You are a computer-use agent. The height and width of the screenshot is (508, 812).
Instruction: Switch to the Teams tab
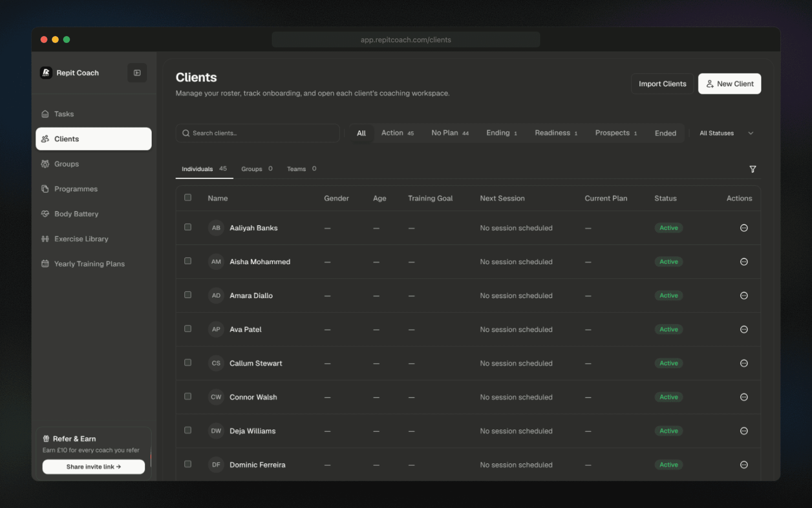pos(301,169)
